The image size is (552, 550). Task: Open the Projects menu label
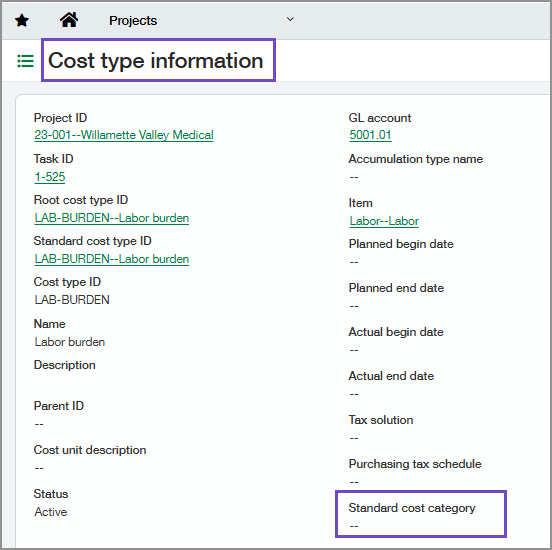pos(133,20)
